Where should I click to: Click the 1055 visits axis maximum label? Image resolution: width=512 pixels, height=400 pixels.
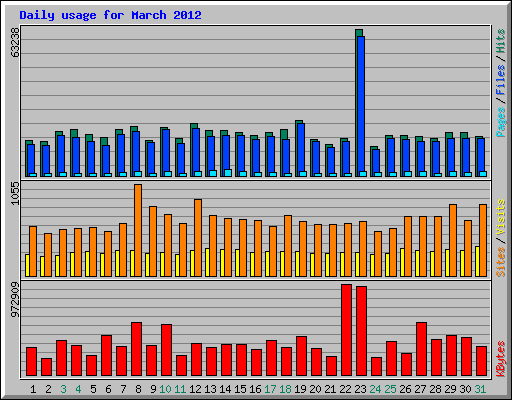coord(15,194)
